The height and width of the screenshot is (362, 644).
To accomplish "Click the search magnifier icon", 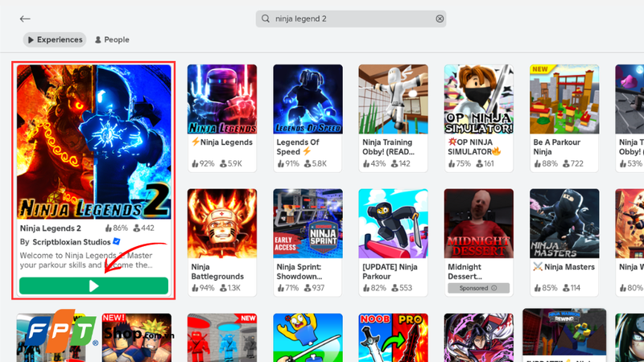I will [266, 19].
